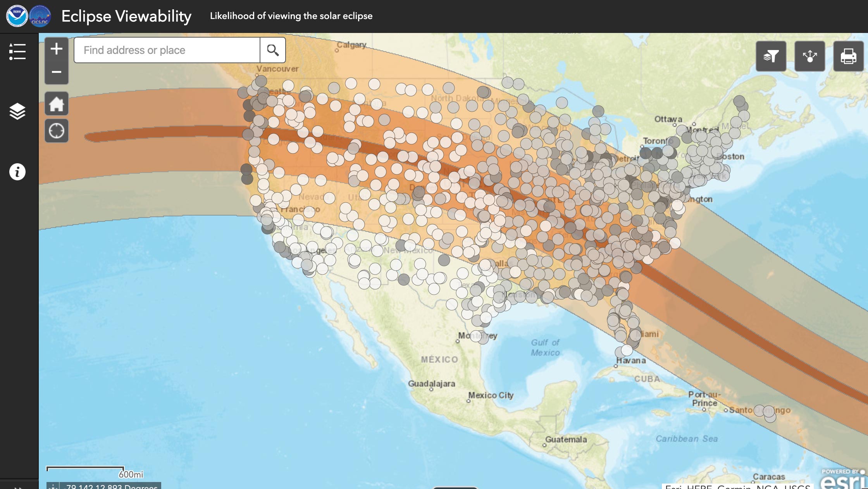The height and width of the screenshot is (489, 868).
Task: Click the Vancouver map label
Action: [x=277, y=69]
